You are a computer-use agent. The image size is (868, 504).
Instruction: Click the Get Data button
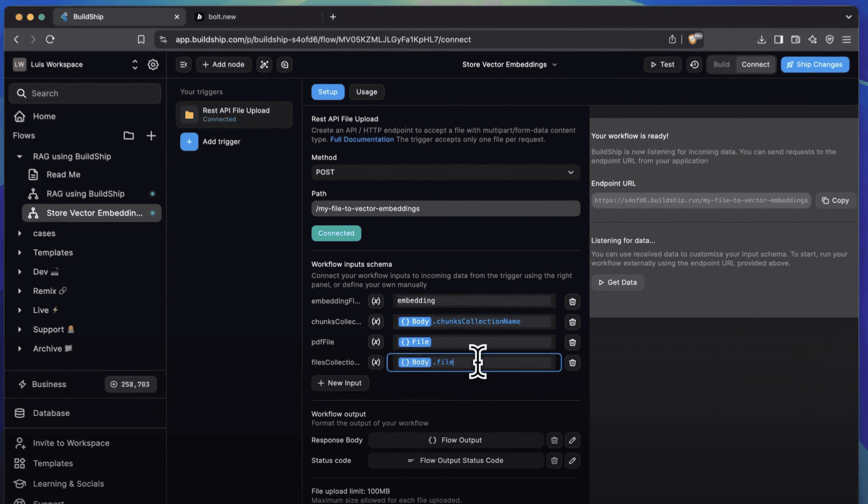click(x=617, y=283)
